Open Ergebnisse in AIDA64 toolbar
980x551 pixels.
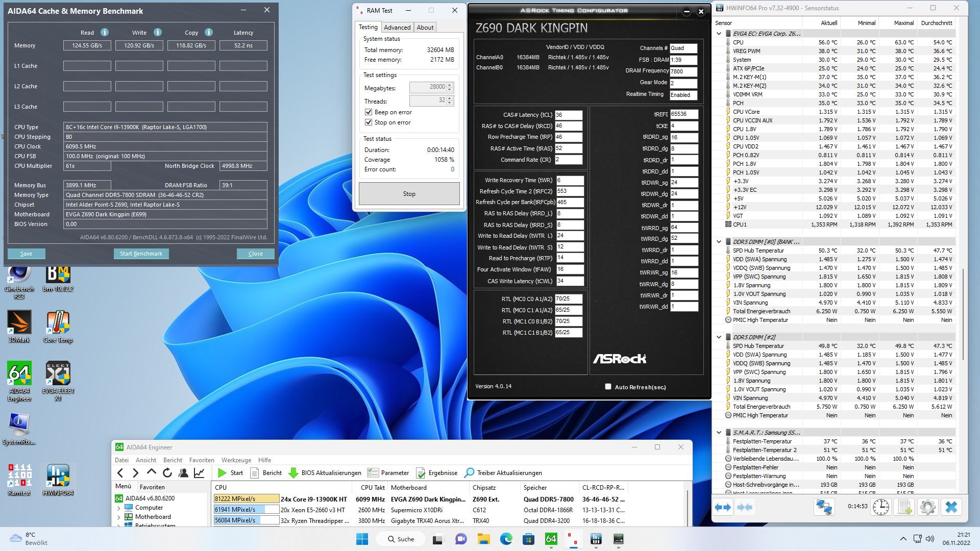tap(437, 473)
